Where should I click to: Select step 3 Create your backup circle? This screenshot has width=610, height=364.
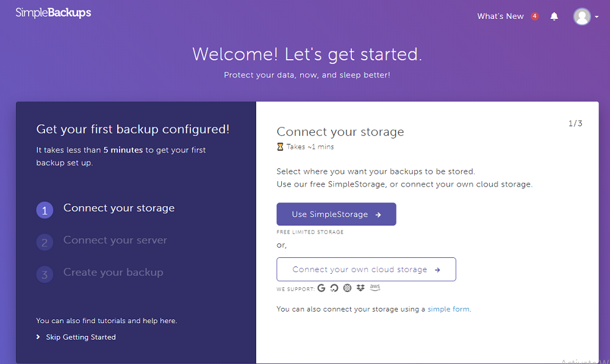[45, 274]
